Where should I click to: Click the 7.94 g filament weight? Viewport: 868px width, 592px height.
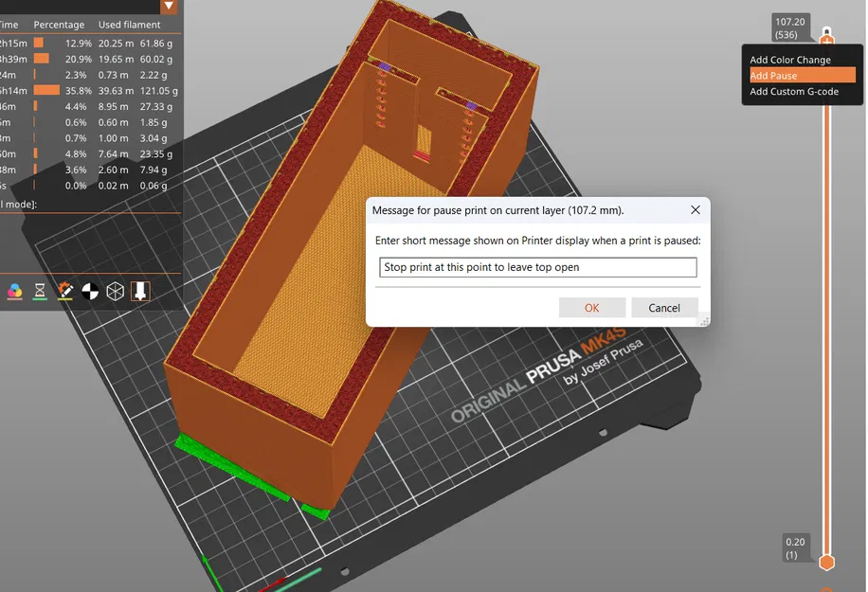tap(154, 170)
